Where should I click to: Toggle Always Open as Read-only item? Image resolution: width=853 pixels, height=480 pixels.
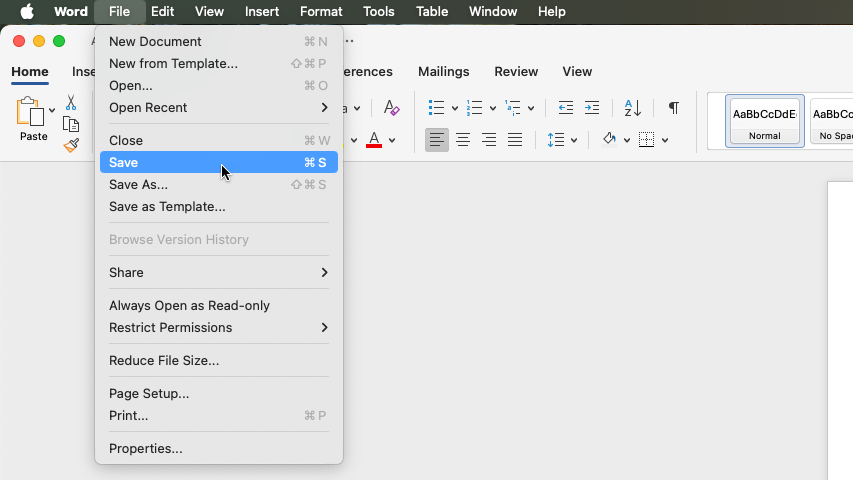219,305
